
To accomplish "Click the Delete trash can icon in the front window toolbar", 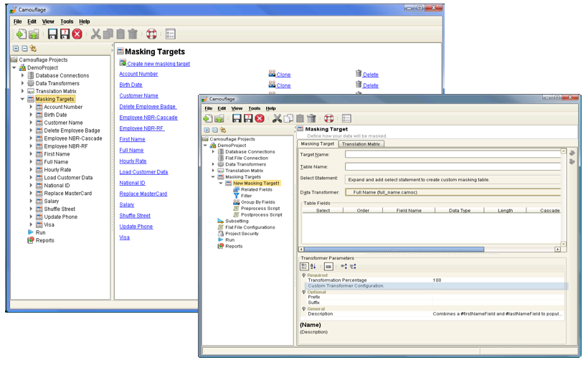I will pyautogui.click(x=311, y=118).
